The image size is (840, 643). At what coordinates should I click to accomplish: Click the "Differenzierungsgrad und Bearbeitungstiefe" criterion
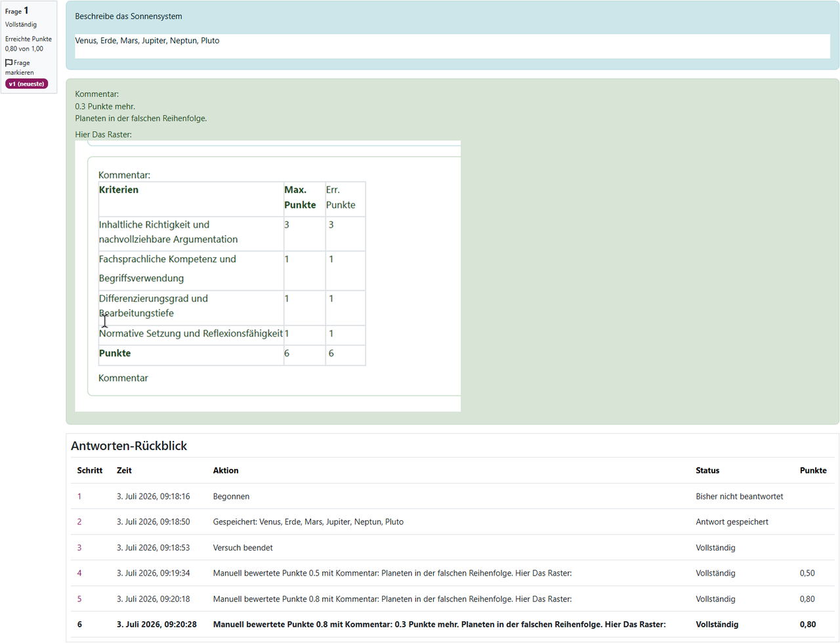click(154, 306)
